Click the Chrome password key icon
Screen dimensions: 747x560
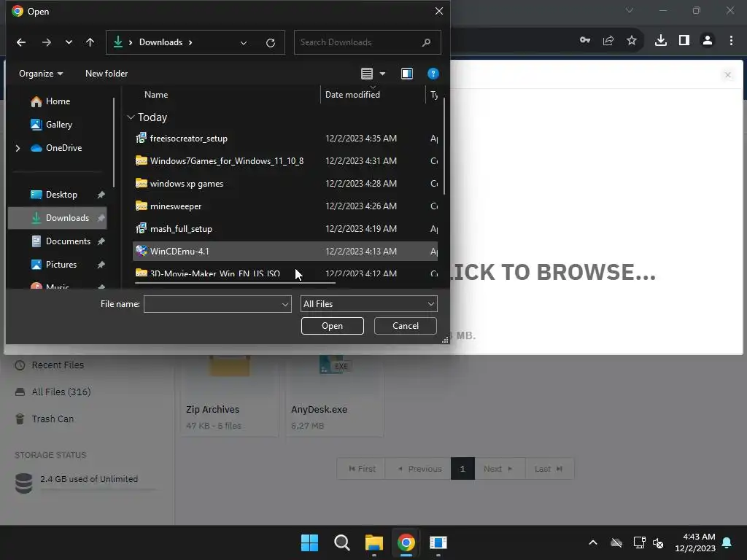585,40
